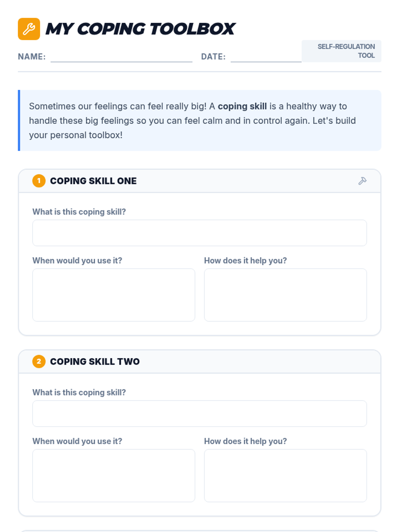Click Skill One's 'When would you use it?' box
399x532 pixels.
click(114, 295)
